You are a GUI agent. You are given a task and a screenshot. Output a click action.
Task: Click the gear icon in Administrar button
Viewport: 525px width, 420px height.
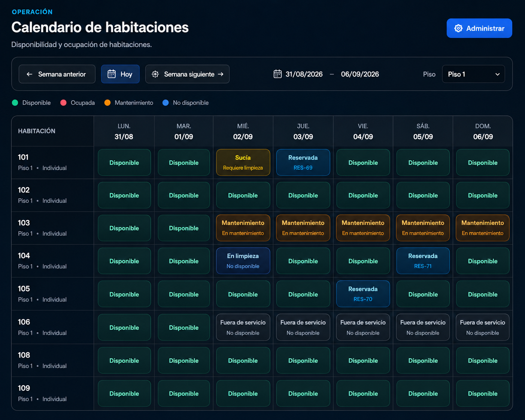(458, 28)
